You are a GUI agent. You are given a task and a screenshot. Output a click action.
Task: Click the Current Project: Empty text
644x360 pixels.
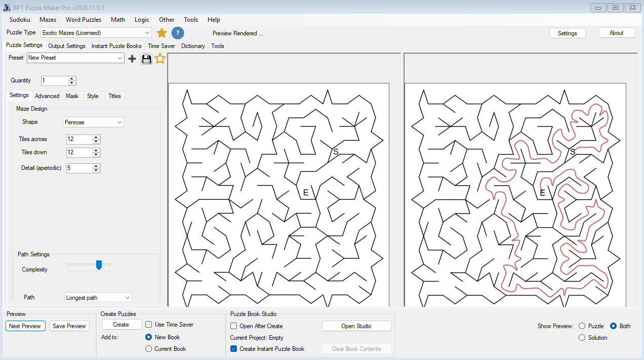257,338
